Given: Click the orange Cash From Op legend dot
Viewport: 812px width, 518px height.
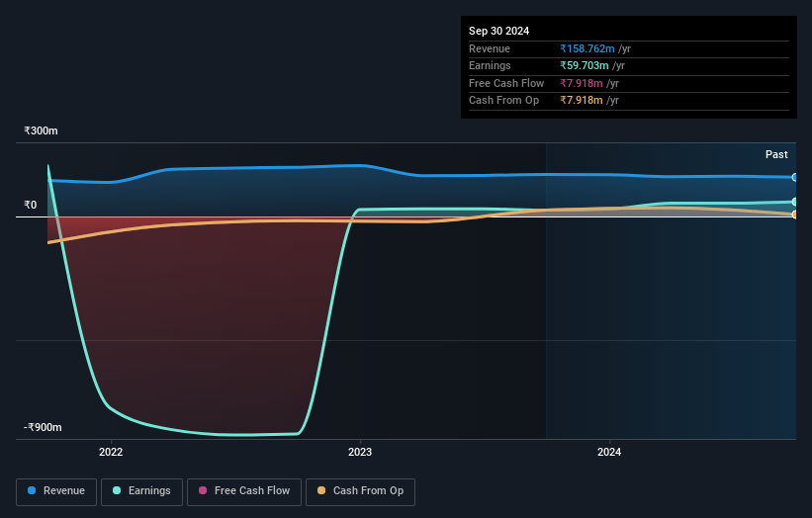Looking at the screenshot, I should pyautogui.click(x=321, y=490).
